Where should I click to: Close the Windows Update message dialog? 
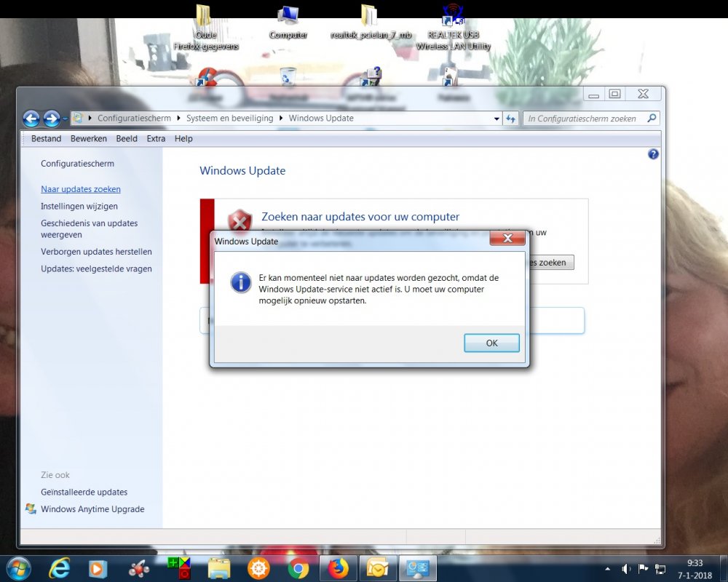tap(507, 238)
